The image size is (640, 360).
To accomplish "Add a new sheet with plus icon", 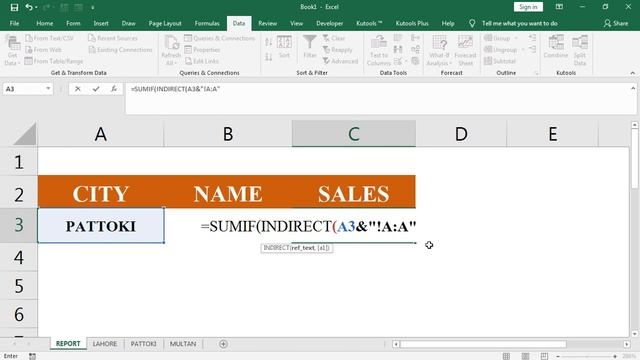I will (223, 344).
